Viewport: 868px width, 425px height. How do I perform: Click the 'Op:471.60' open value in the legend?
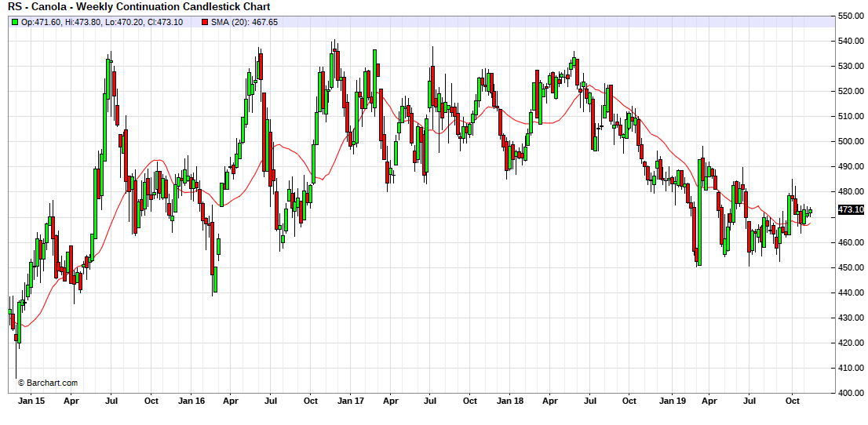pyautogui.click(x=42, y=22)
